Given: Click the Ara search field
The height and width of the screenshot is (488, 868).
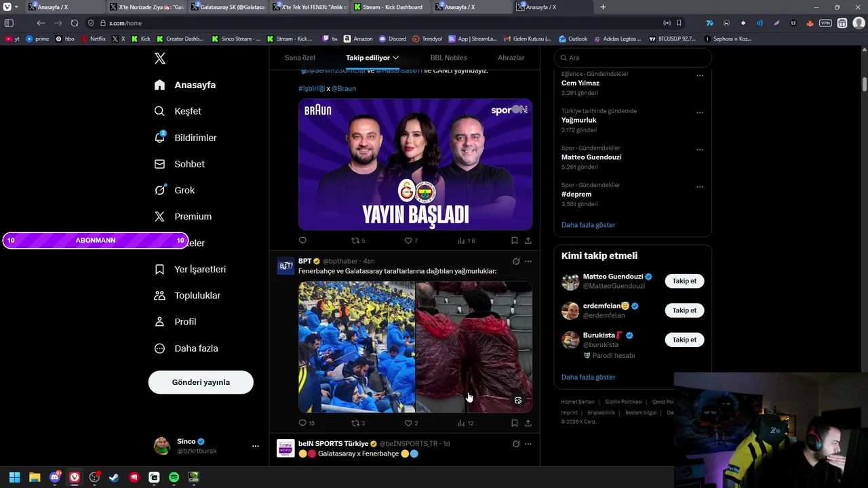Looking at the screenshot, I should click(x=633, y=58).
